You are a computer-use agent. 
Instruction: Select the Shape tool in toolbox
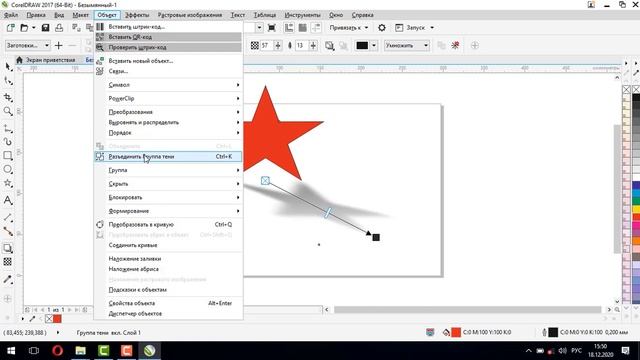(x=8, y=81)
